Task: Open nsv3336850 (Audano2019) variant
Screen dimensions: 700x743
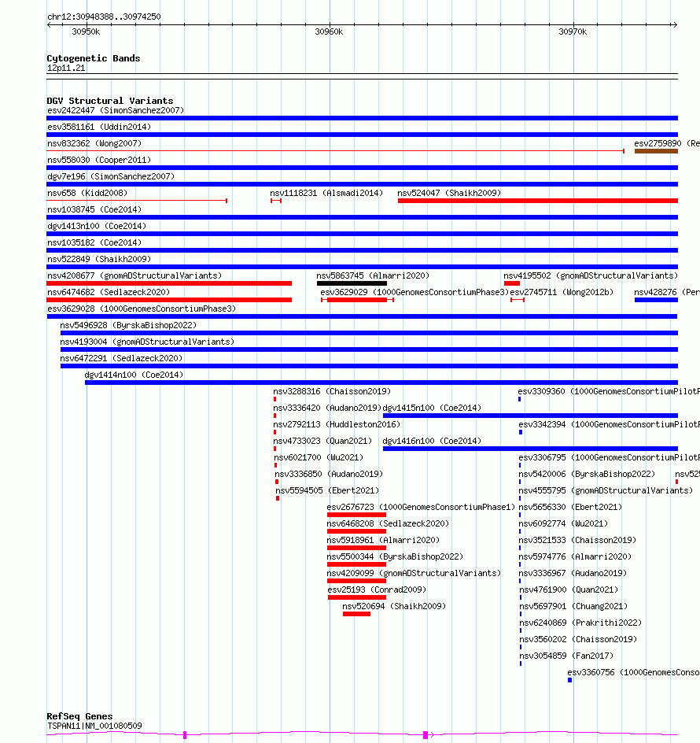Action: tap(329, 475)
